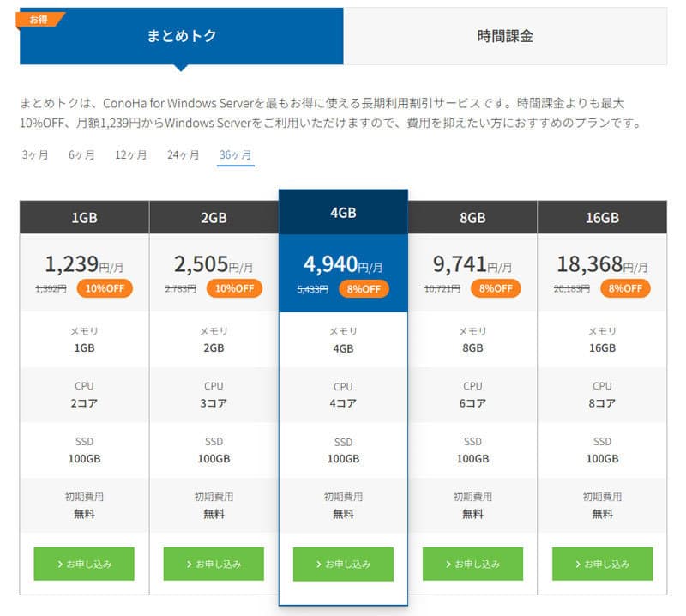Click the 2コア CPU value
This screenshot has height=616, width=686.
coord(84,403)
